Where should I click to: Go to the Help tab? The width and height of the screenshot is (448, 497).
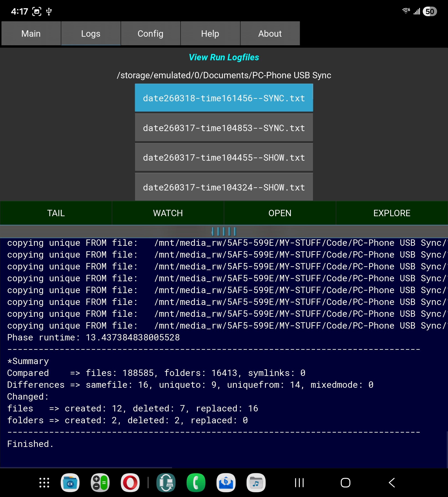pyautogui.click(x=210, y=33)
